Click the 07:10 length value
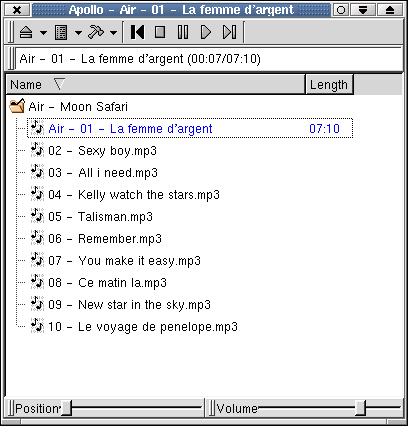 pyautogui.click(x=324, y=129)
